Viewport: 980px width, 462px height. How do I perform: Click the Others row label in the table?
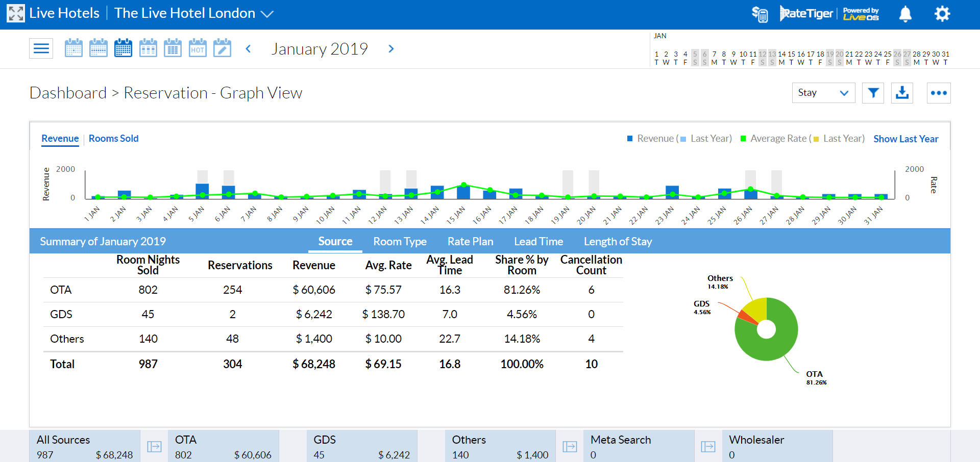pos(67,339)
